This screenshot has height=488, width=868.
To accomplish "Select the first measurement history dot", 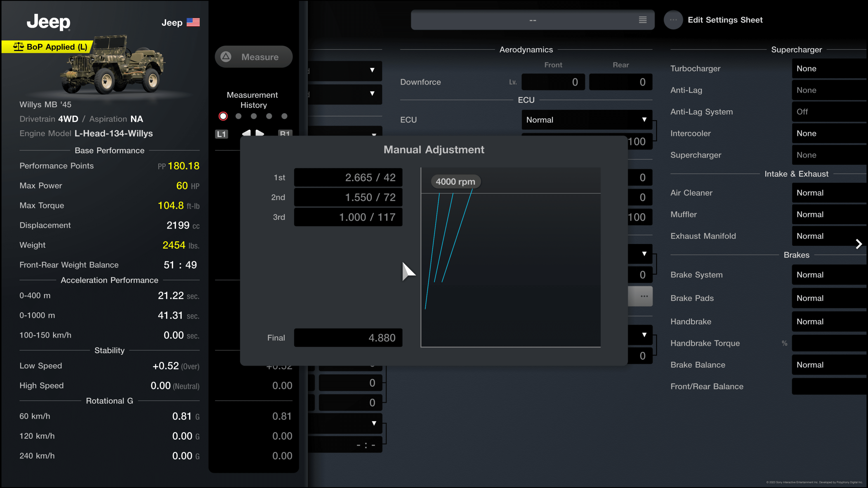I will coord(223,116).
